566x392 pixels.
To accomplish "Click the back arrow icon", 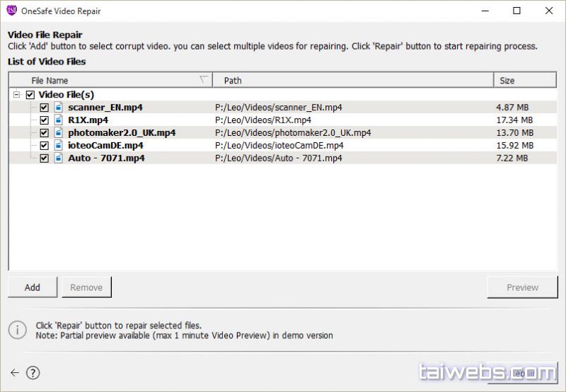I will click(15, 373).
